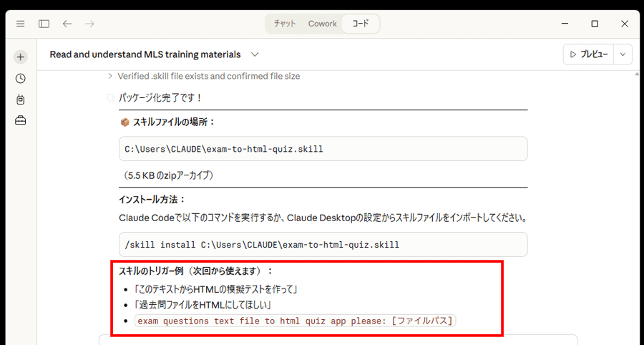Open history clock icon in sidebar

pos(21,79)
